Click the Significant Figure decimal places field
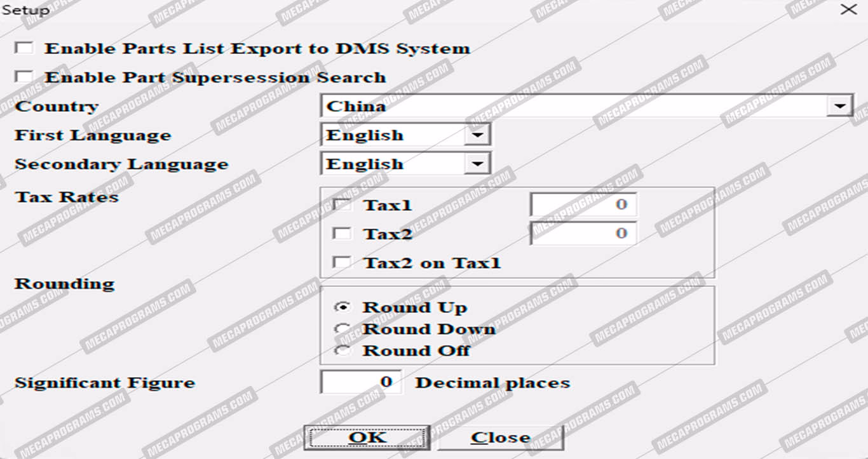This screenshot has width=868, height=459. tap(361, 382)
